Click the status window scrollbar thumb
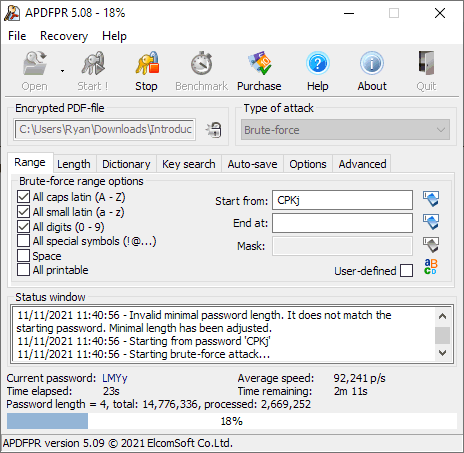The image size is (464, 453). pyautogui.click(x=442, y=335)
